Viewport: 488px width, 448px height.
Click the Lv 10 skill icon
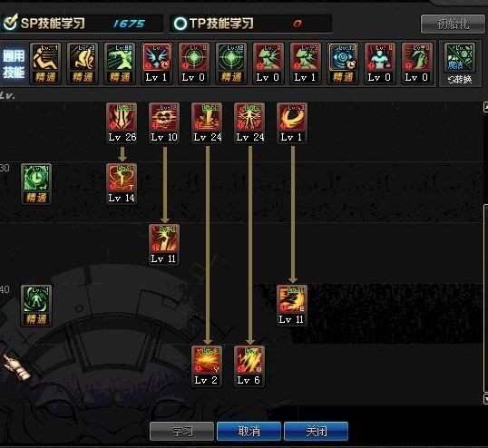click(x=164, y=117)
